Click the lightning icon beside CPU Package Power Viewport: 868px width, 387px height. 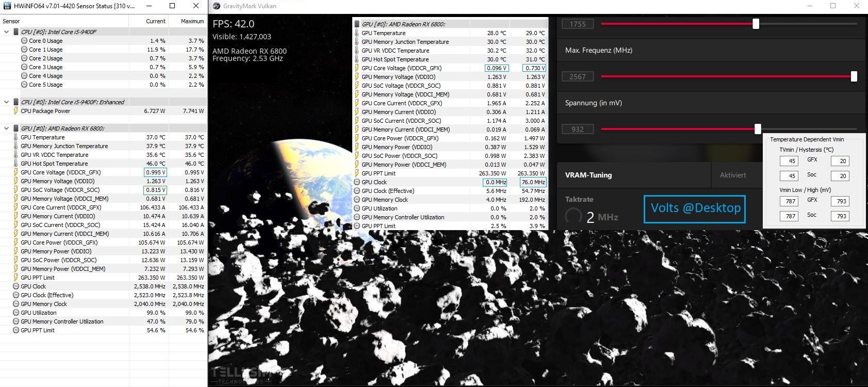point(16,111)
